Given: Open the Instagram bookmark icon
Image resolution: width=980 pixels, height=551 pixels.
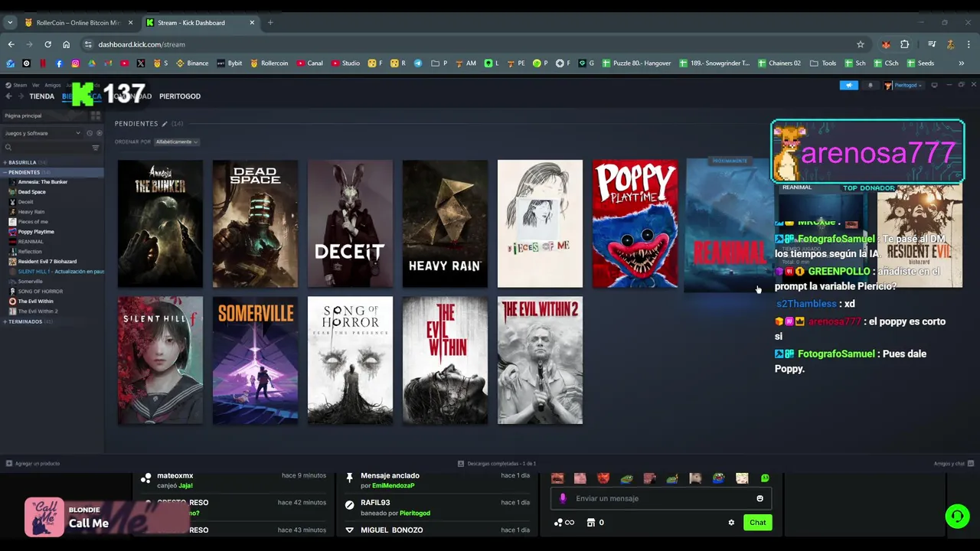Looking at the screenshot, I should [75, 64].
